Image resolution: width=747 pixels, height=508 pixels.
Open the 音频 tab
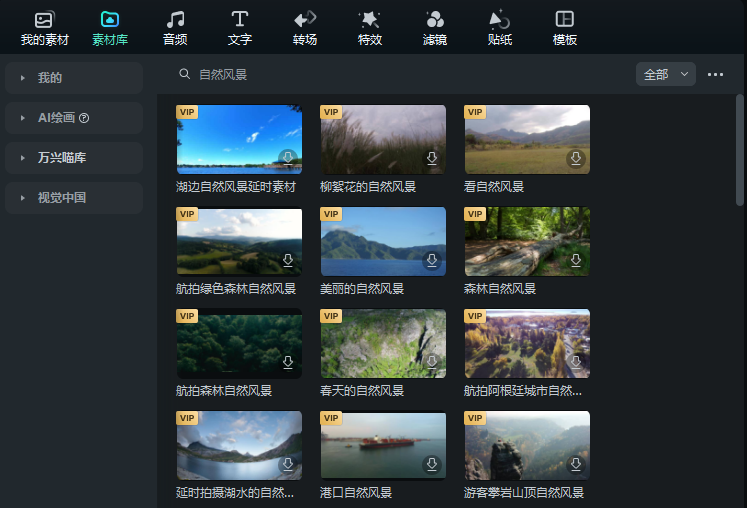click(175, 29)
